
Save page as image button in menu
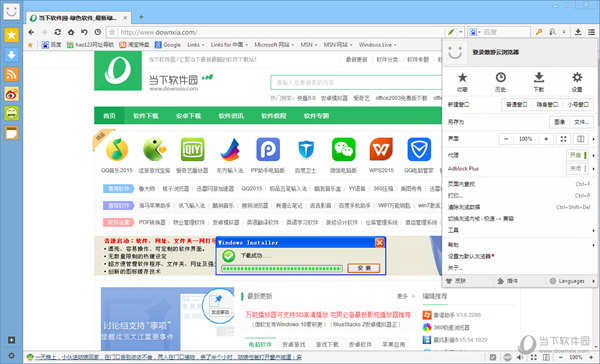pyautogui.click(x=559, y=122)
